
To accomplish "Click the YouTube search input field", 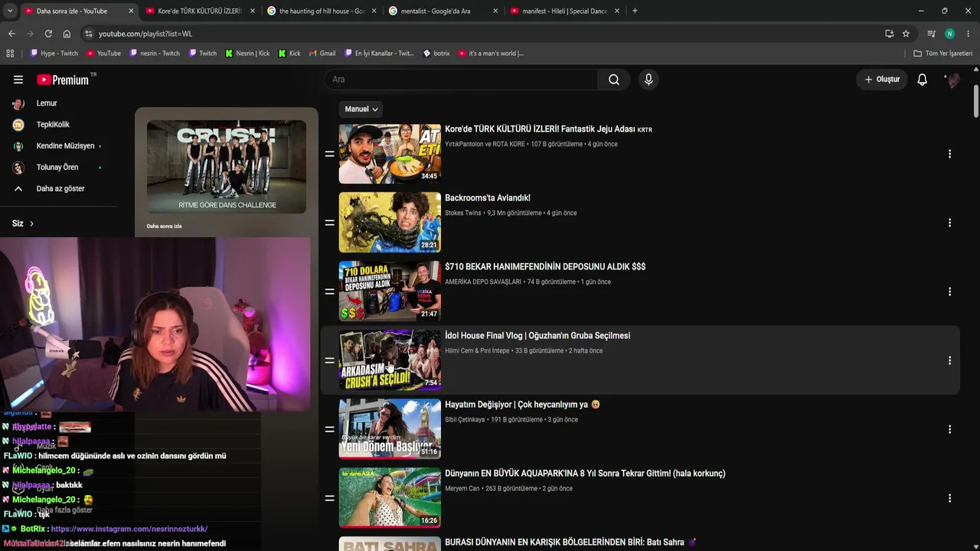I will coord(461,80).
